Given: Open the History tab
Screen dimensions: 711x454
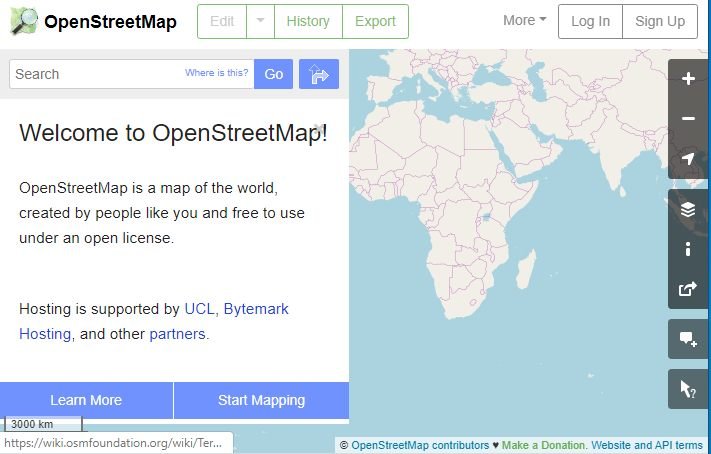Looking at the screenshot, I should [308, 21].
